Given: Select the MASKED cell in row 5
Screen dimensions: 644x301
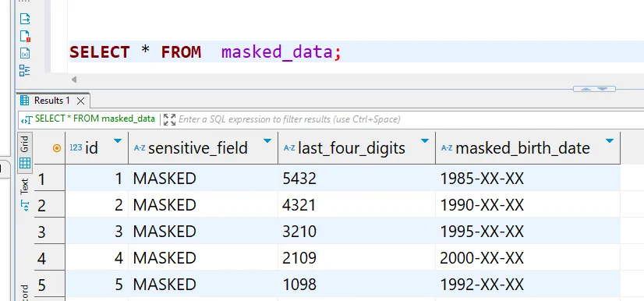Looking at the screenshot, I should 203,284.
